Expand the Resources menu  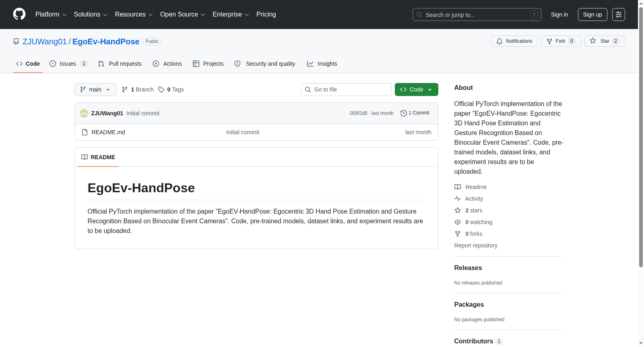134,15
